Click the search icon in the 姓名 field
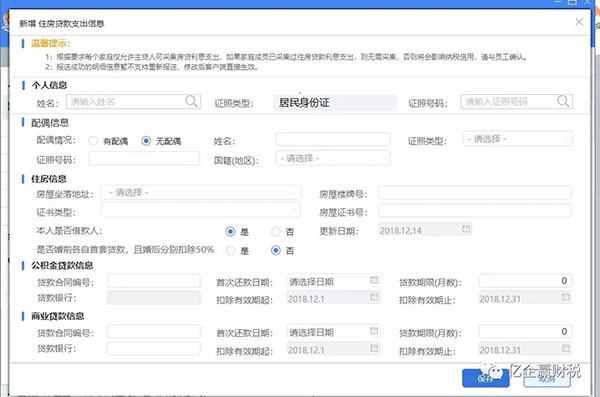600x397 pixels. tap(191, 101)
